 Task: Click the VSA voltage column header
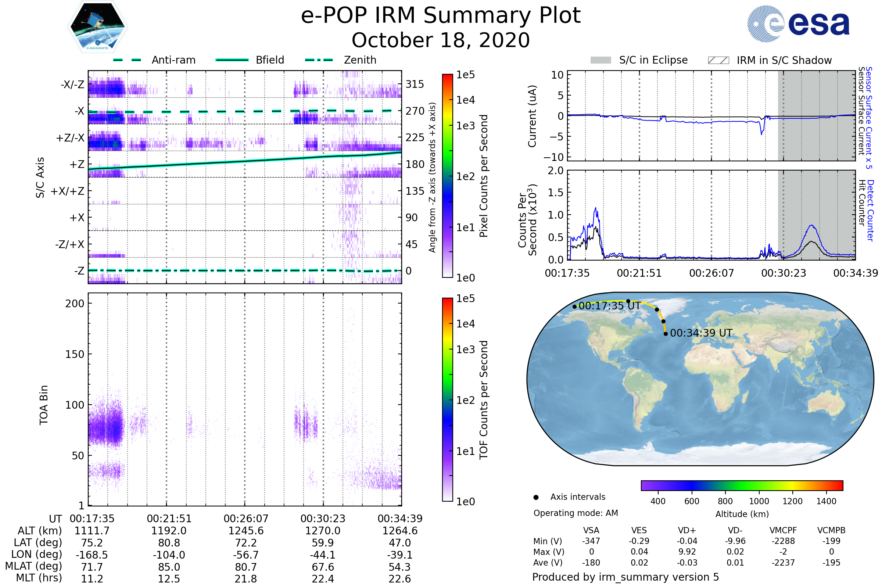coord(591,530)
